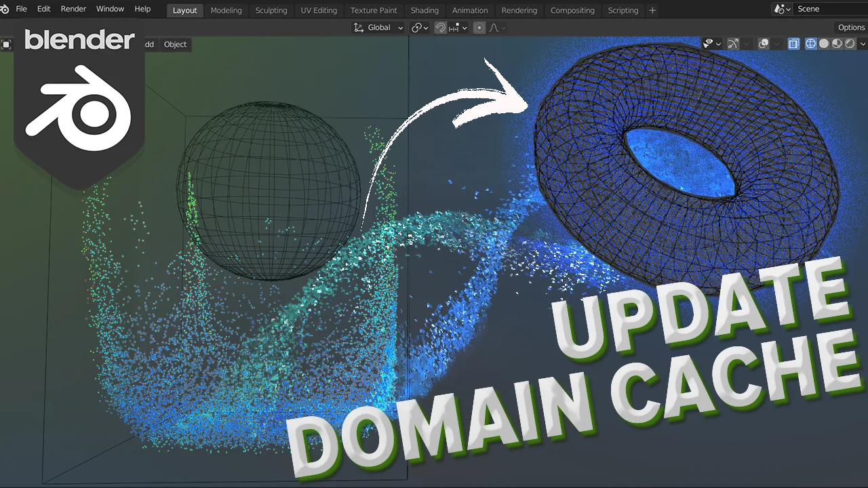Toggle the viewport gizmos visibility
Screen dimensions: 868x488
(x=733, y=43)
